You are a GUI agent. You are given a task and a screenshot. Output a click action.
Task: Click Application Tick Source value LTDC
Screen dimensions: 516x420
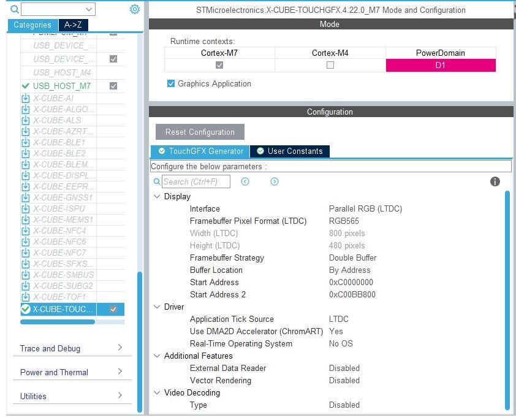(339, 319)
